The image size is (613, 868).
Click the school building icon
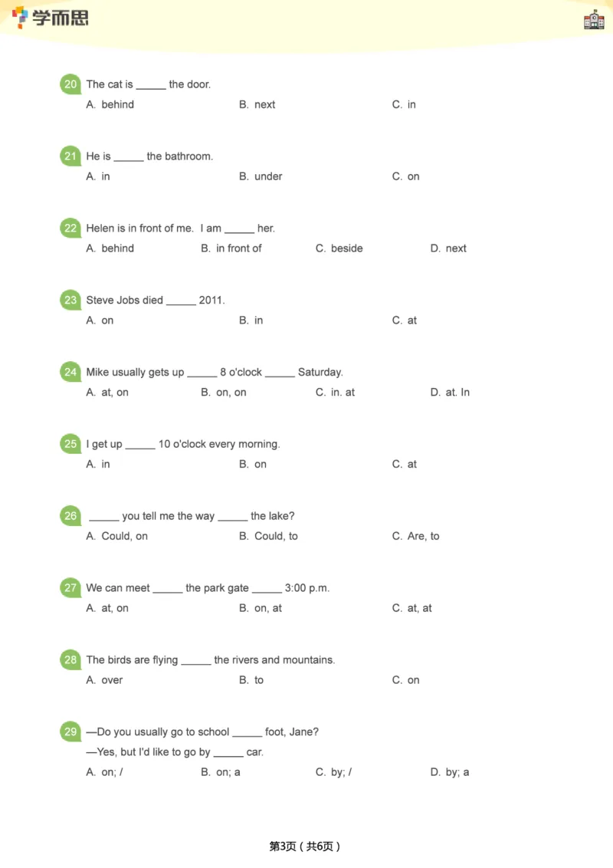(594, 20)
